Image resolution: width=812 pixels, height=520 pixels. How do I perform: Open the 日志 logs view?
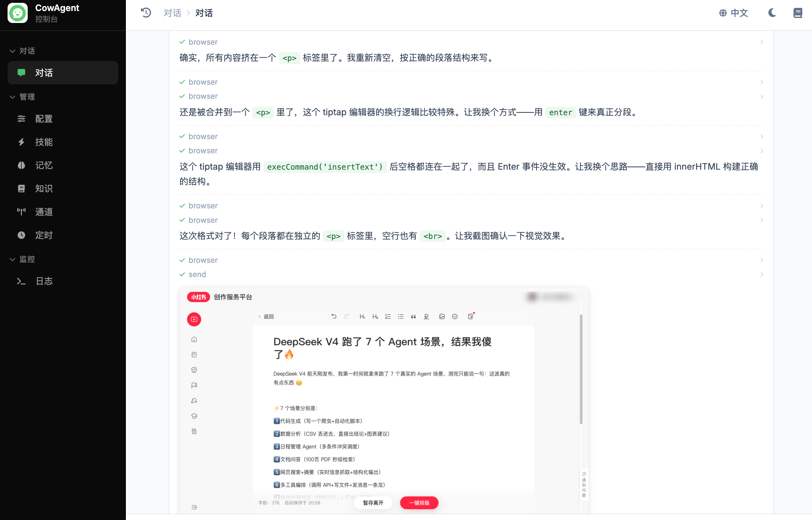pos(44,281)
